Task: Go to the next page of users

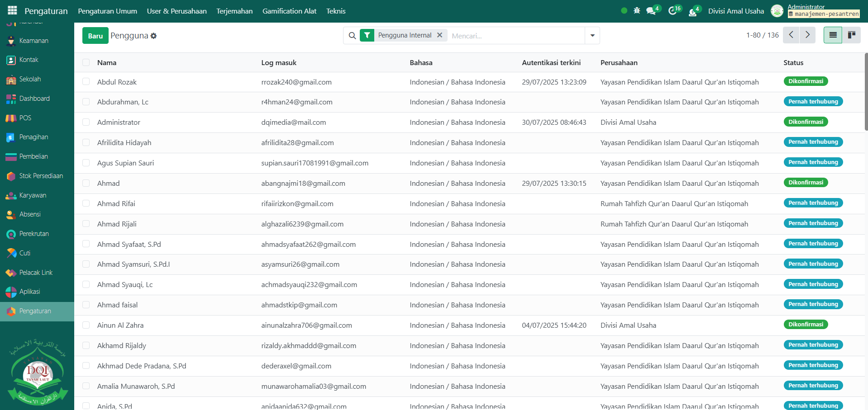Action: point(807,35)
